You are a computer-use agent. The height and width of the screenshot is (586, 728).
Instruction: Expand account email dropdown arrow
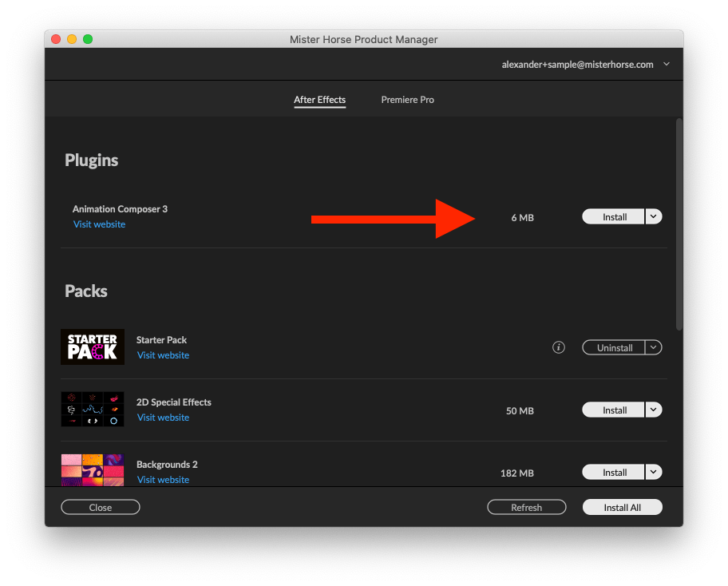tap(667, 64)
